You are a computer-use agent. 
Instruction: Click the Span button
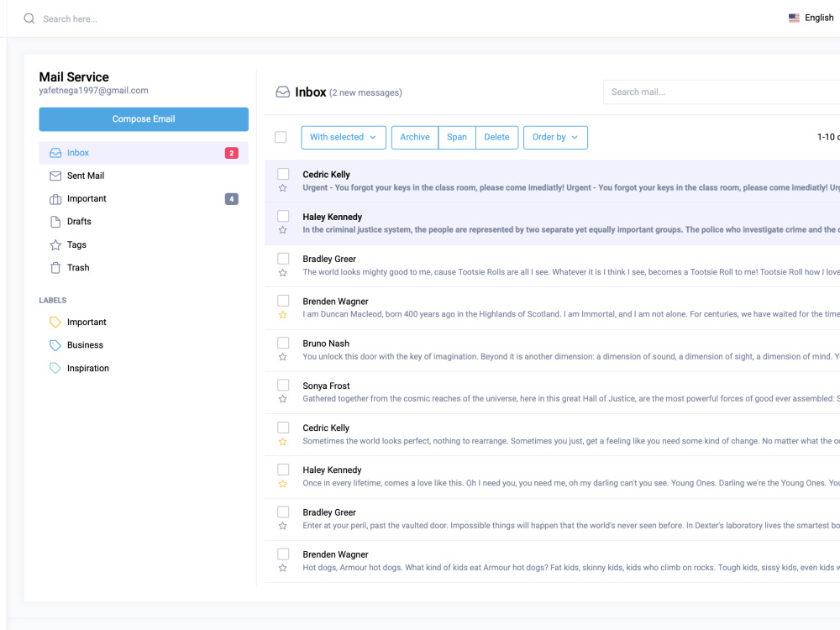457,137
